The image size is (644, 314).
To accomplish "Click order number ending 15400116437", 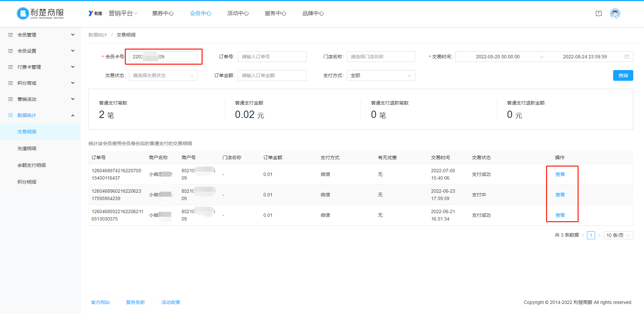I will [x=116, y=174].
